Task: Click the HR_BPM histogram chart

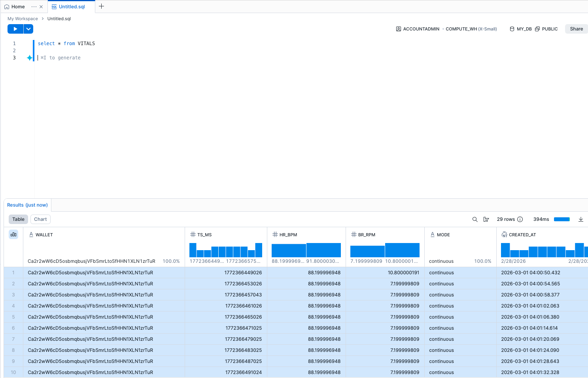Action: (x=306, y=250)
